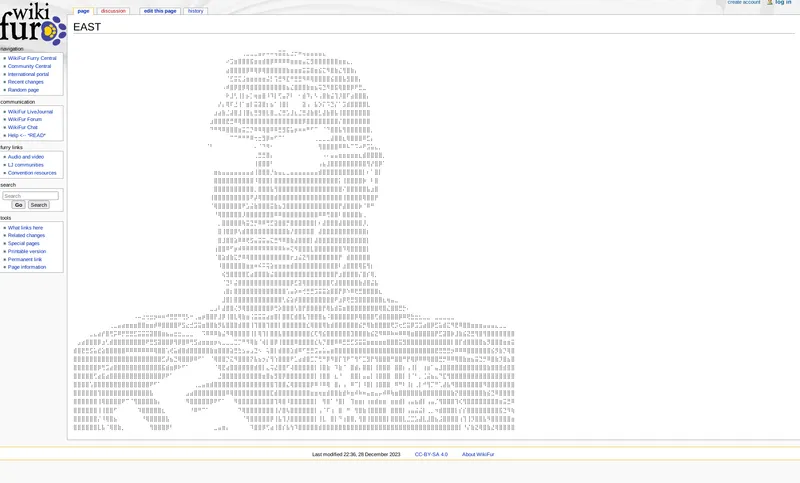
Task: Click the create account link
Action: 743,3
